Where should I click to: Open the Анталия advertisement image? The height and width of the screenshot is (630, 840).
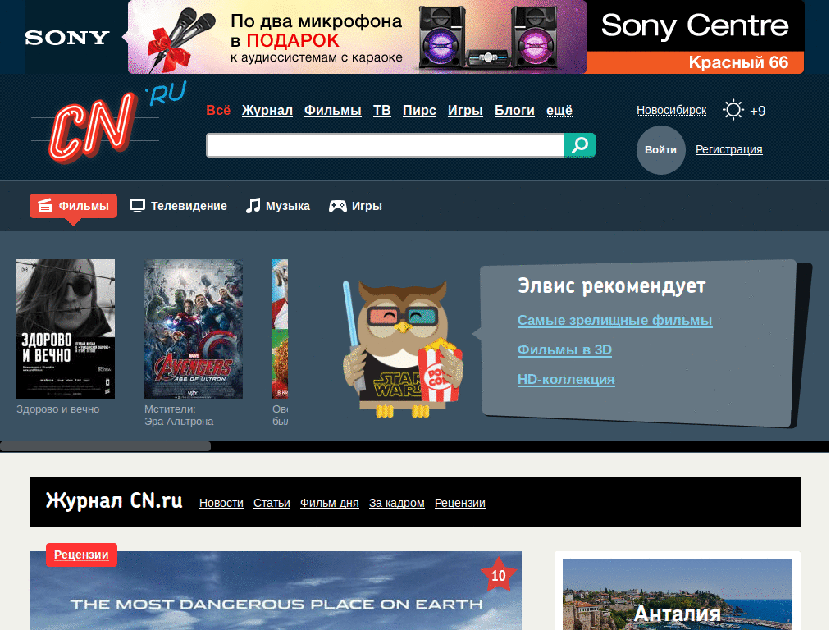[677, 595]
